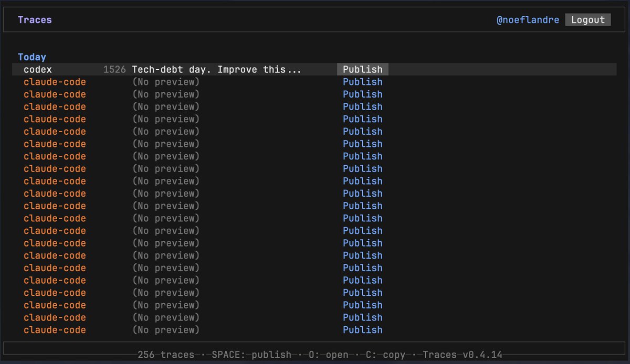Publish the first claude-code trace below codex

363,82
